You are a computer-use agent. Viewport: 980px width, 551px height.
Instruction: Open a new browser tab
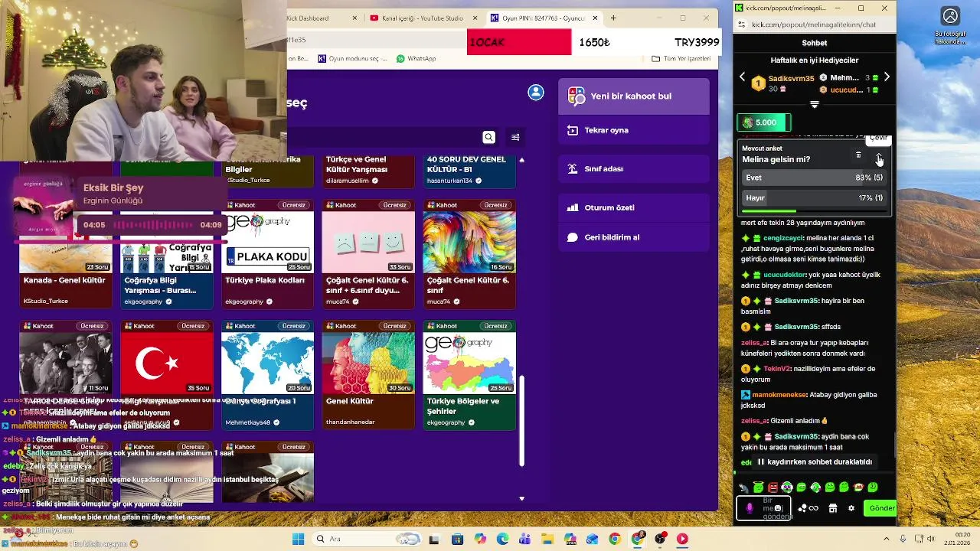coord(613,18)
